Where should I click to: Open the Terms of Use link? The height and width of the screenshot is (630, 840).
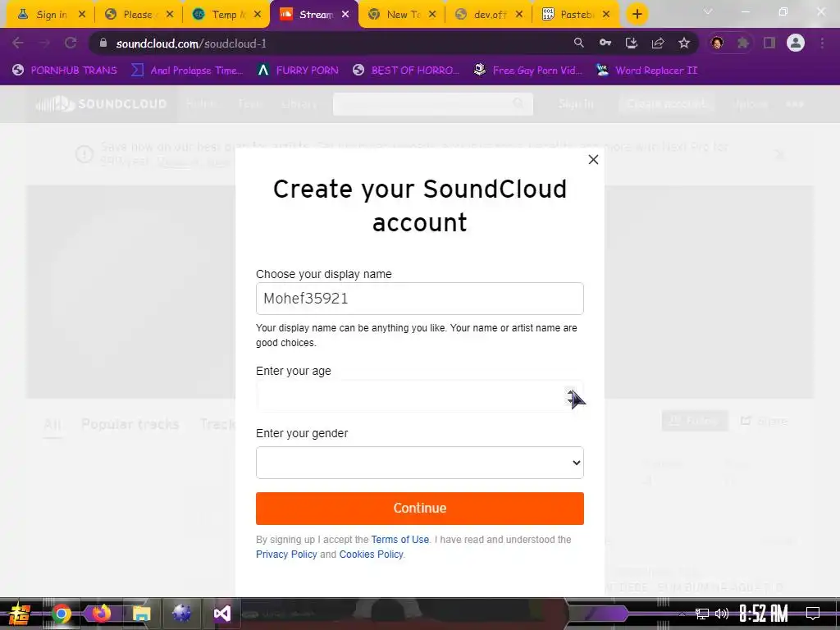point(399,540)
